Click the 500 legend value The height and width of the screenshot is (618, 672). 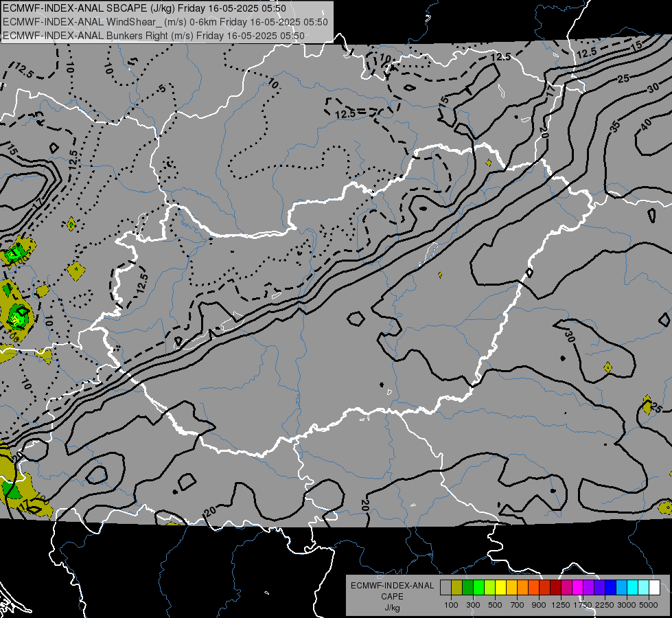click(x=495, y=605)
